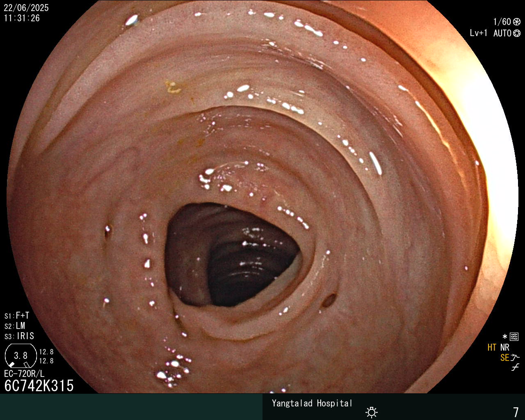
Task: Click the iris aperture icon beside AUTO
Action: click(517, 33)
